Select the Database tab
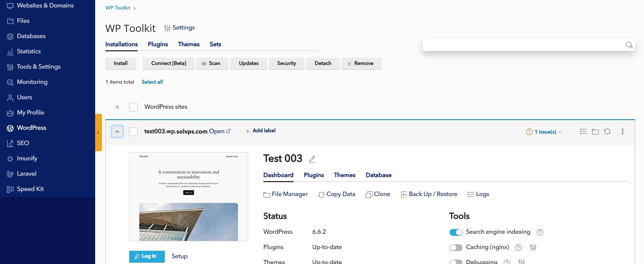This screenshot has height=264, width=644. (379, 175)
